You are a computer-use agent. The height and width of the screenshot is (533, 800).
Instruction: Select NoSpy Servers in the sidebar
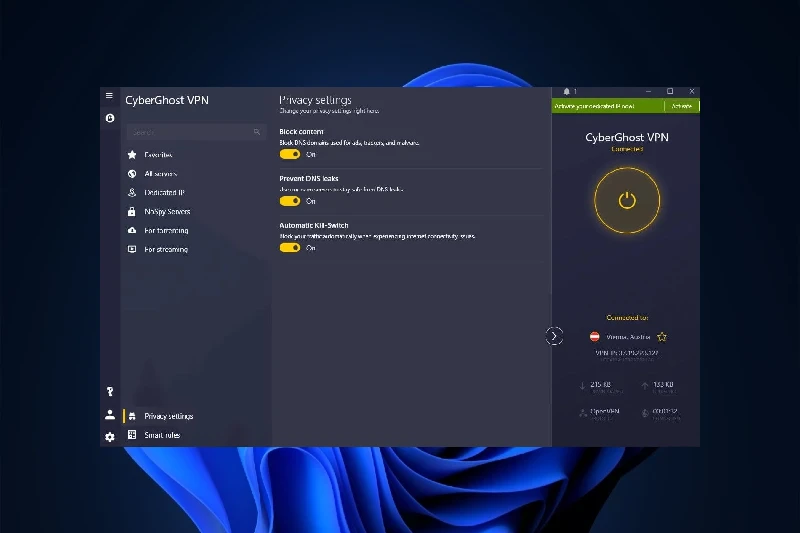[x=194, y=211]
